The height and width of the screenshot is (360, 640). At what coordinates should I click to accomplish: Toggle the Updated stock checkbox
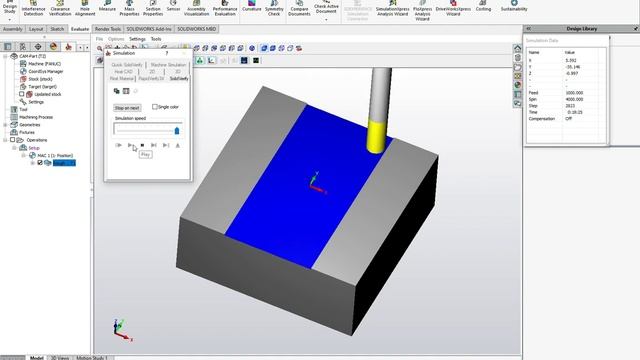pyautogui.click(x=22, y=94)
